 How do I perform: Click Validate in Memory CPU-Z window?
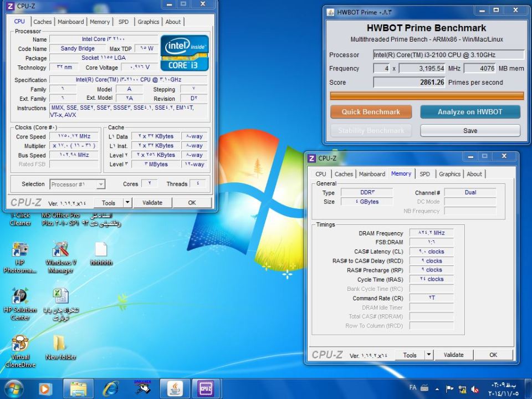coord(454,355)
